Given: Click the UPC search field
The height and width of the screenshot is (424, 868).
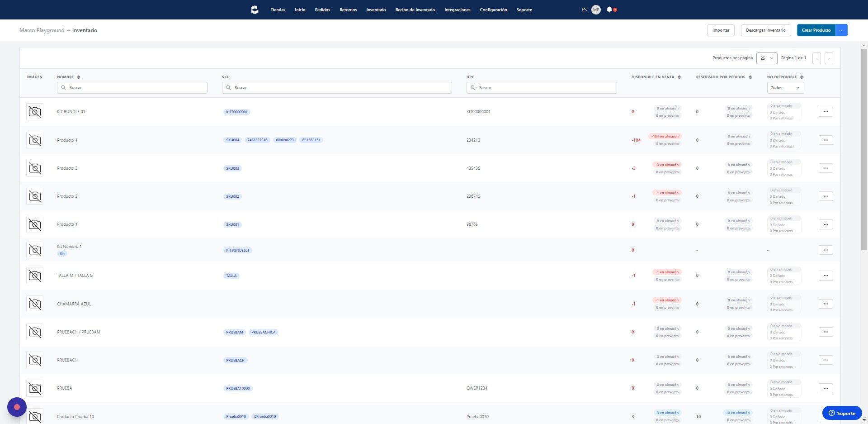Looking at the screenshot, I should click(542, 88).
